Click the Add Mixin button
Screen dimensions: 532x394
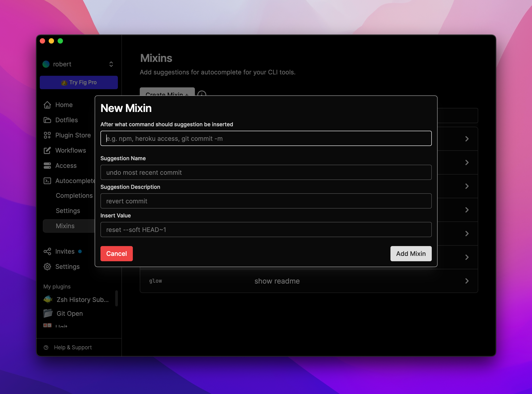click(x=411, y=253)
